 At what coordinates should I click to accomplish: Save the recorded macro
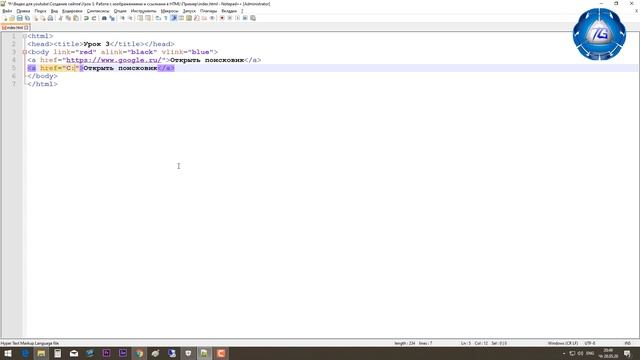253,18
